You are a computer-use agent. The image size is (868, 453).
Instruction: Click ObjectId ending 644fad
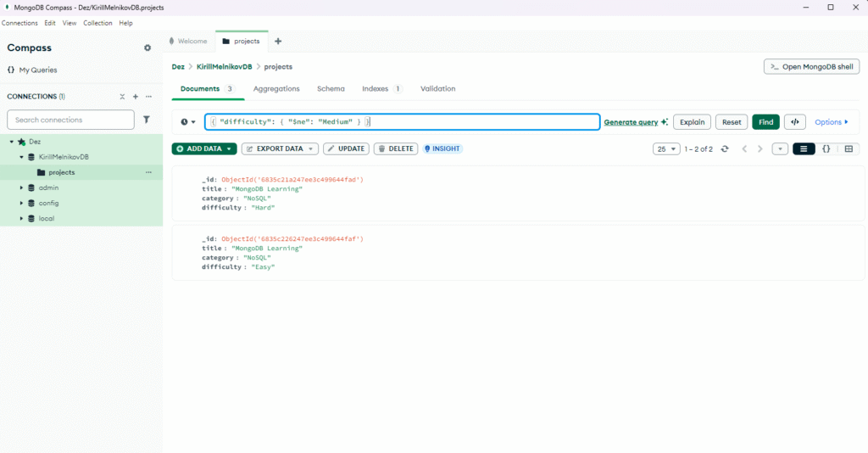[x=292, y=180]
